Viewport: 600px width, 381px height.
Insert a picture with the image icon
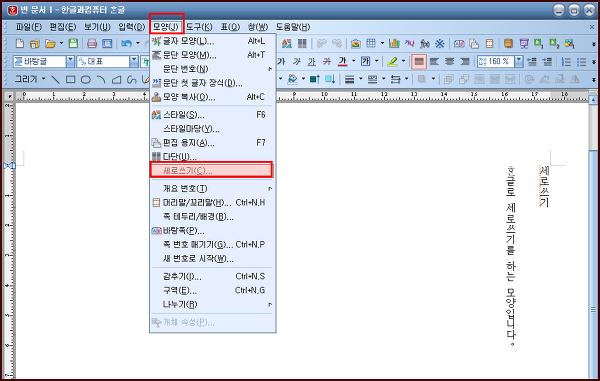pyautogui.click(x=356, y=44)
